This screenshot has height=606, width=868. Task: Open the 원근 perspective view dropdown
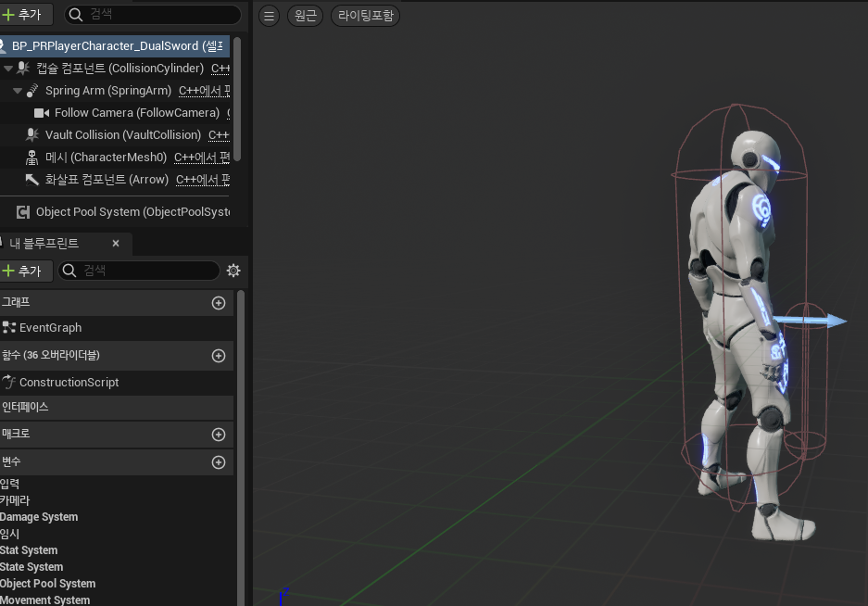[305, 16]
